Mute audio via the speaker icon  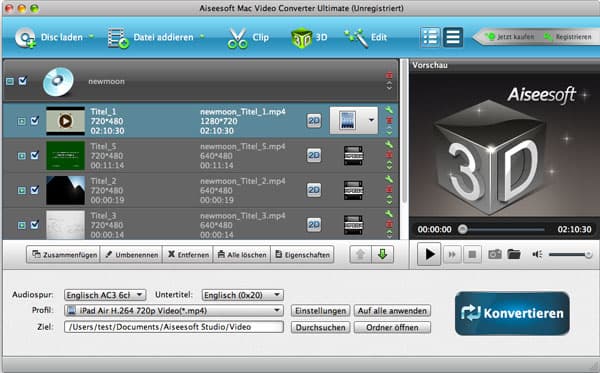pyautogui.click(x=537, y=254)
